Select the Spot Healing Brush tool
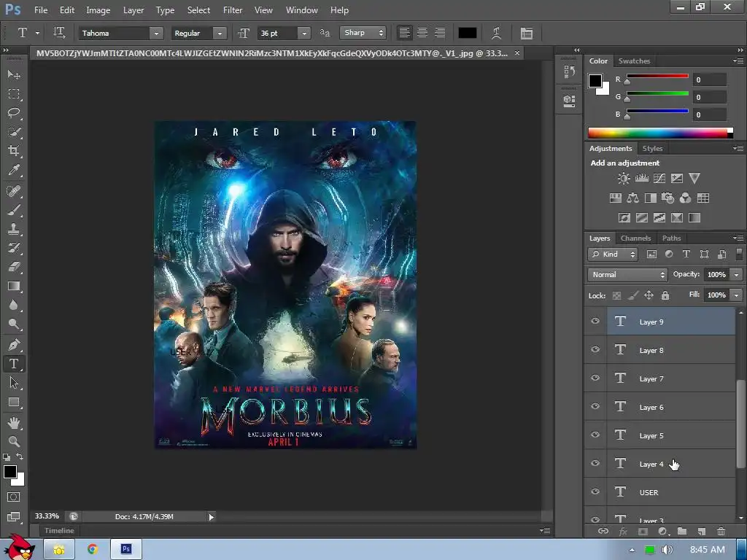The height and width of the screenshot is (560, 747). click(14, 191)
